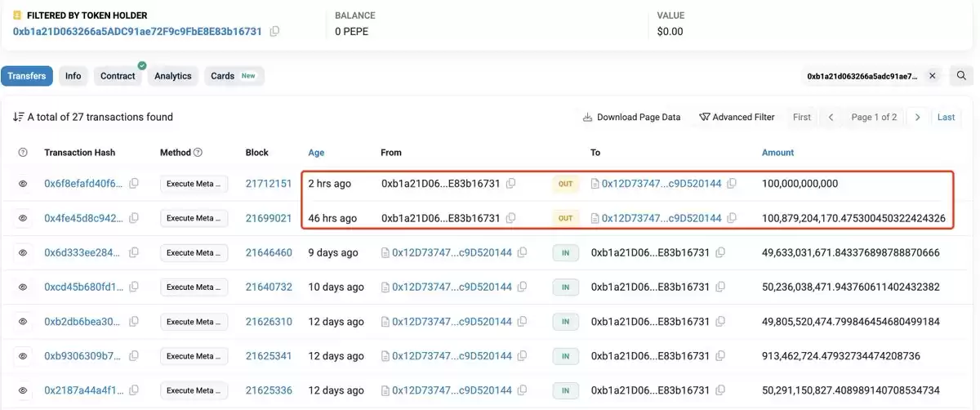Copy token holder address 0xb1a21D06 at top
Image resolution: width=980 pixels, height=410 pixels.
pos(275,31)
